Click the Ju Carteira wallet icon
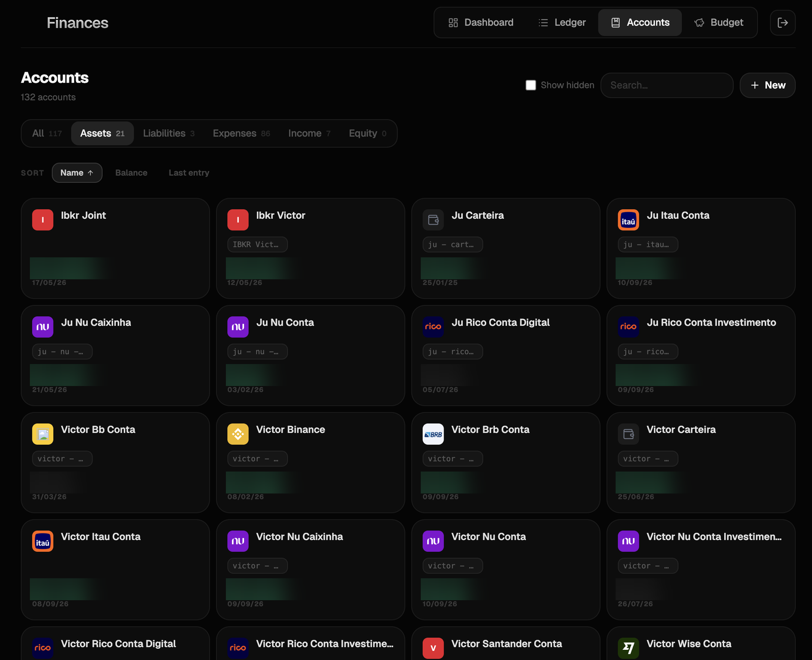Screen dimensions: 812x660 tap(433, 220)
